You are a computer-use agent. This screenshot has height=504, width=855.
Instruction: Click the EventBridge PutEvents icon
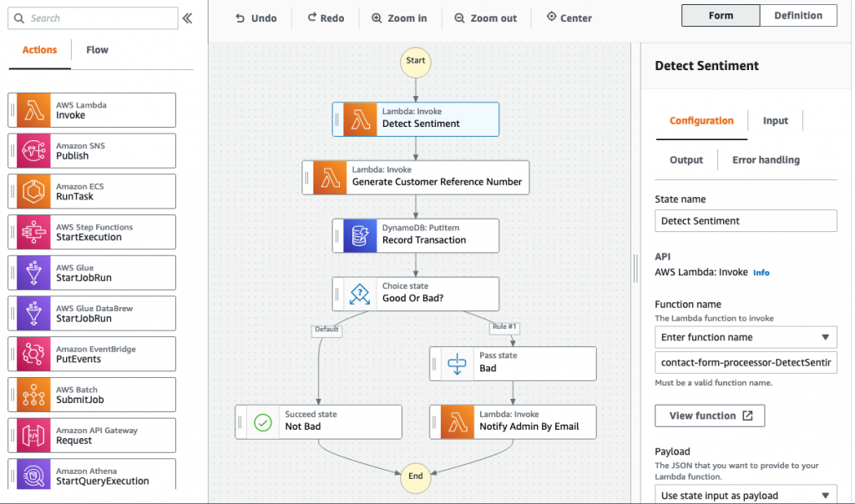click(x=33, y=354)
